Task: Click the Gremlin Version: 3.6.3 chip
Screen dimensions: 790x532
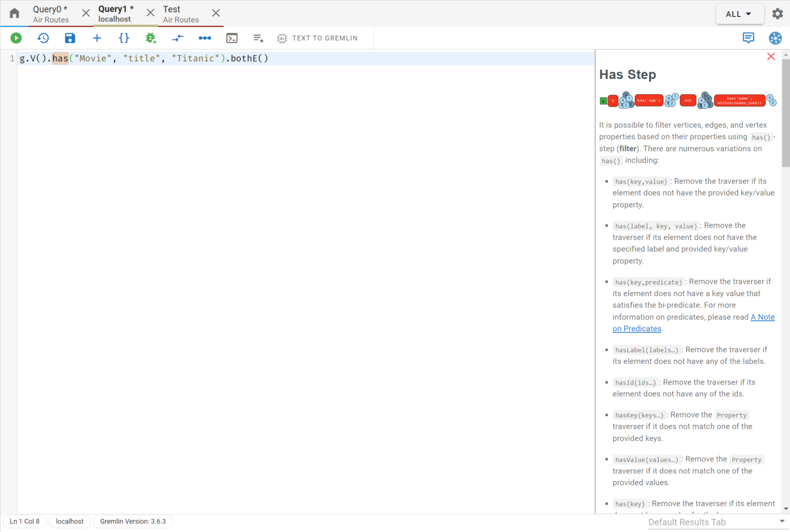Action: coord(133,521)
